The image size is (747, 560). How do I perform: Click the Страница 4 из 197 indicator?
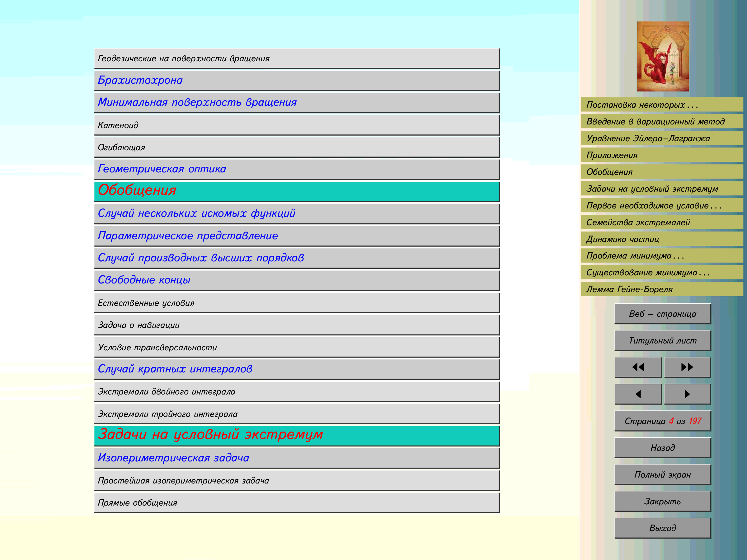663,421
